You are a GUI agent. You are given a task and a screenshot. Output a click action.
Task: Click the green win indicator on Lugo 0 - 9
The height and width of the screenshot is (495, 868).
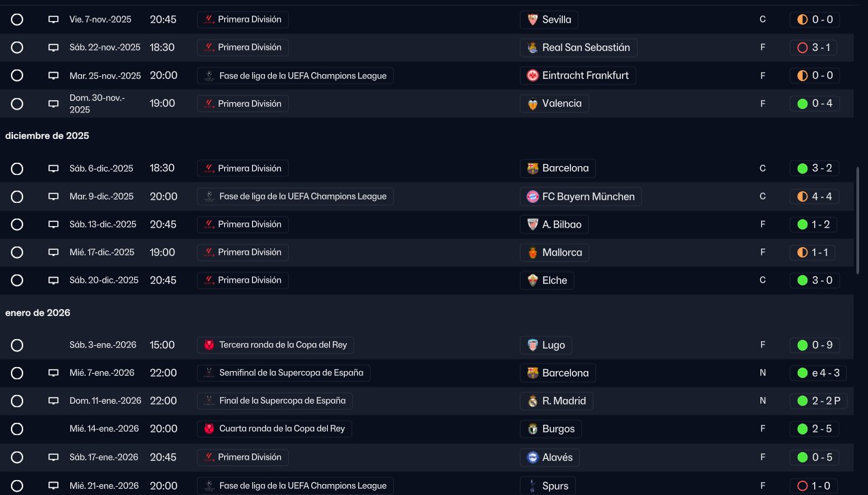(802, 345)
